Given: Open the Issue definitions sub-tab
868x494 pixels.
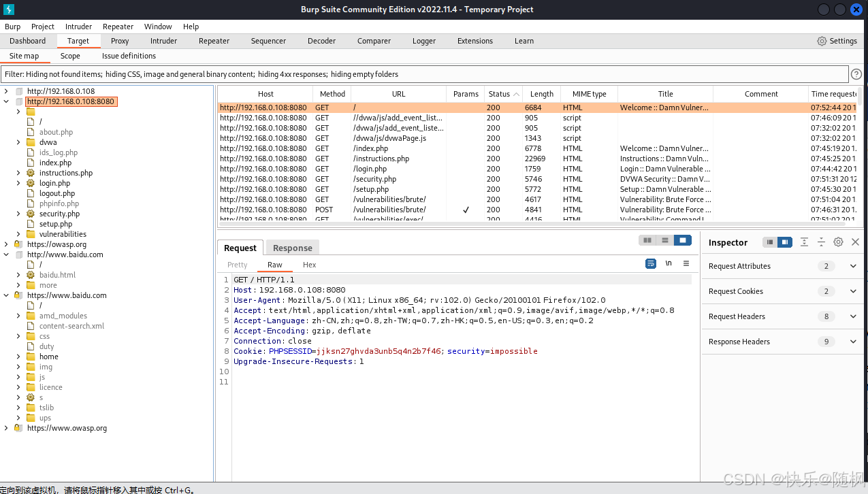Looking at the screenshot, I should 129,56.
